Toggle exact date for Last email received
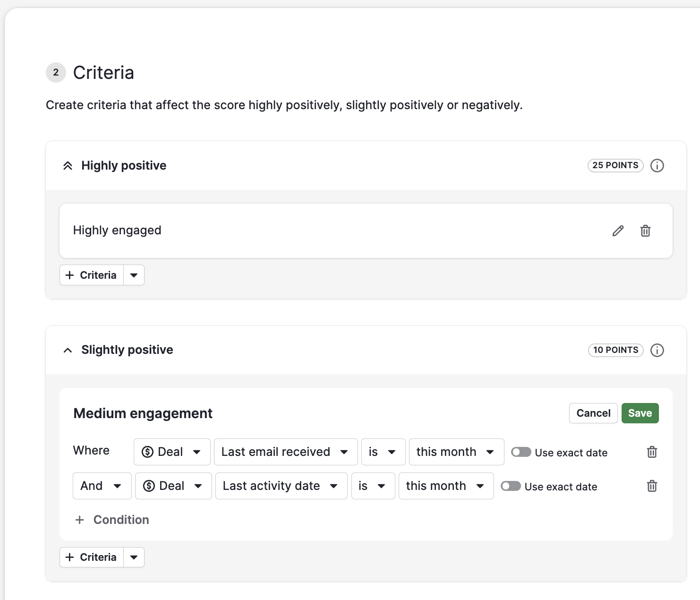Image resolution: width=700 pixels, height=600 pixels. [x=521, y=452]
